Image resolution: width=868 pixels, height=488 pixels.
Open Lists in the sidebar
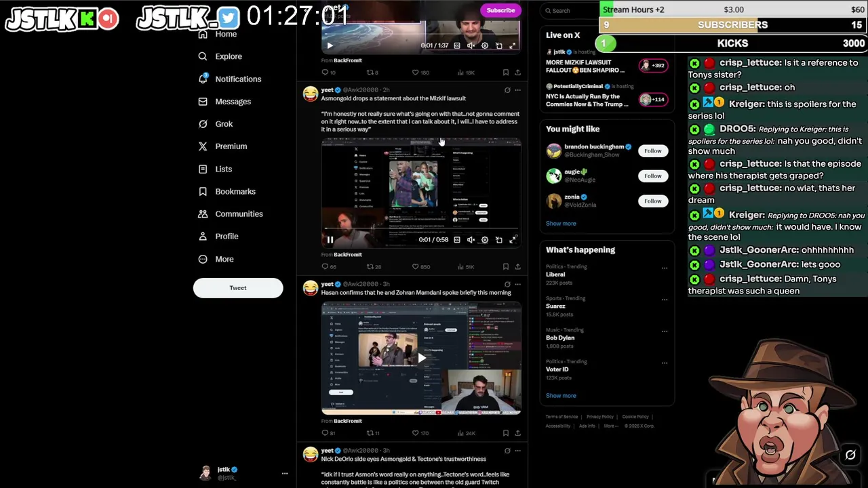[x=214, y=169]
